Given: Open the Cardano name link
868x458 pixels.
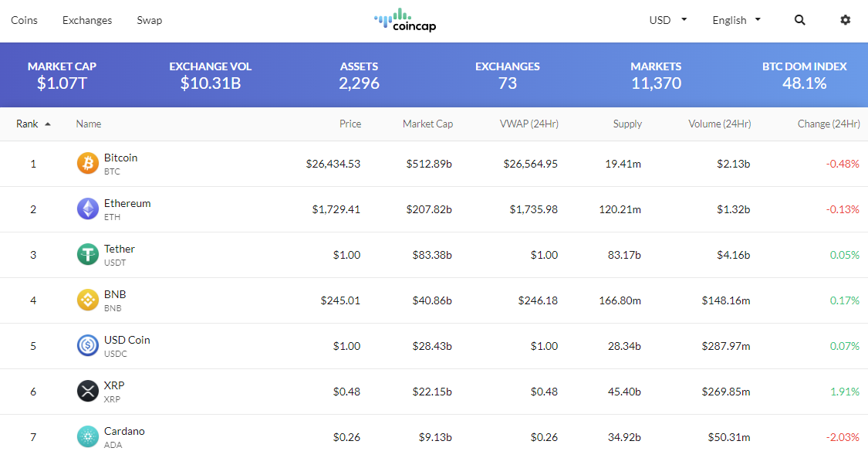Looking at the screenshot, I should [x=124, y=431].
